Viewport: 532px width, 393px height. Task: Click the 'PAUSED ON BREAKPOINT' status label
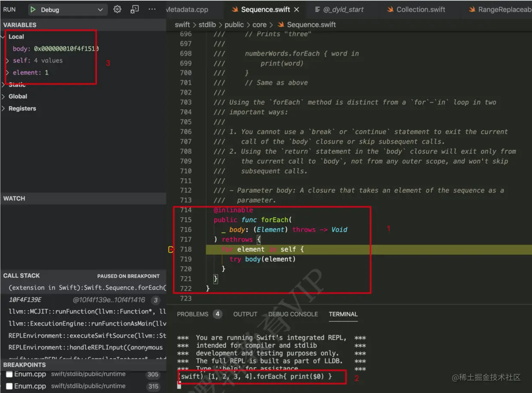point(128,276)
